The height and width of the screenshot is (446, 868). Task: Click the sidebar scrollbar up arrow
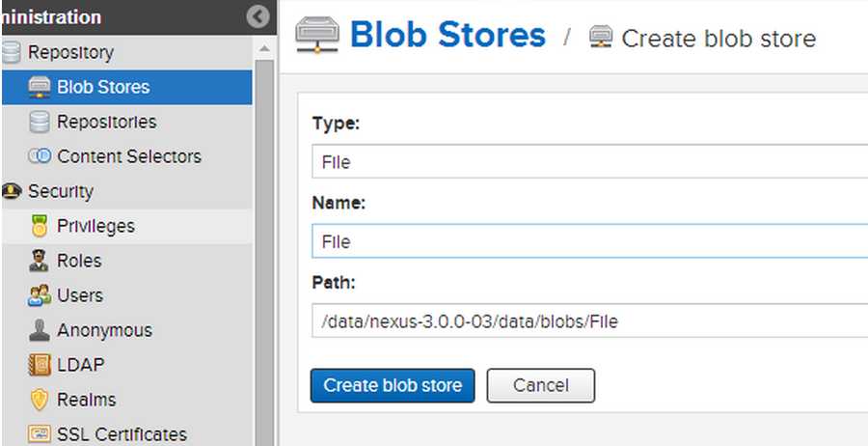[x=264, y=49]
